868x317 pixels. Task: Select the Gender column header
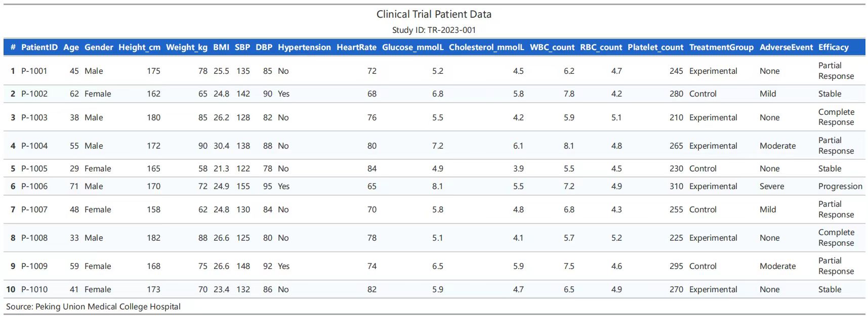(99, 47)
